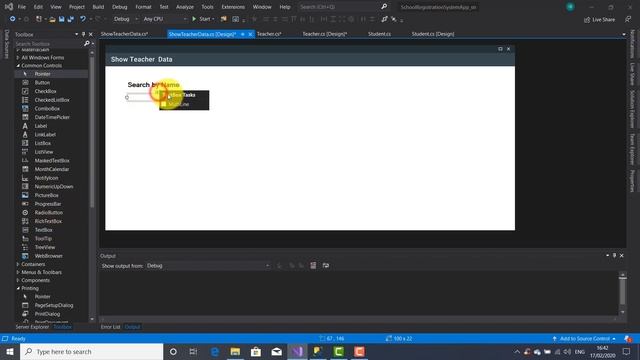Open the Extensions menu
The image size is (640, 360).
[233, 7]
